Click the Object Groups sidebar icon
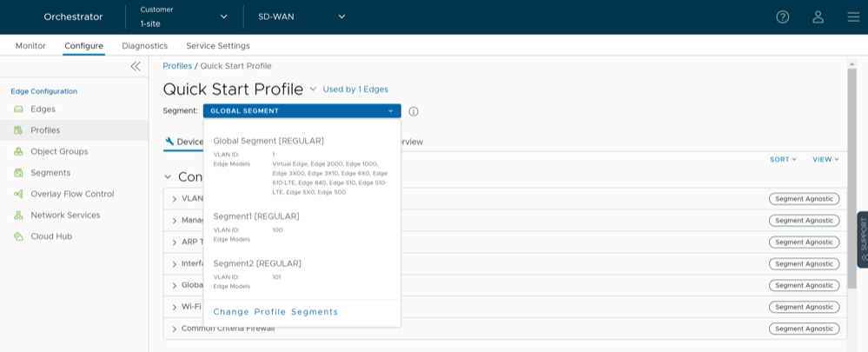The image size is (868, 352). [18, 151]
